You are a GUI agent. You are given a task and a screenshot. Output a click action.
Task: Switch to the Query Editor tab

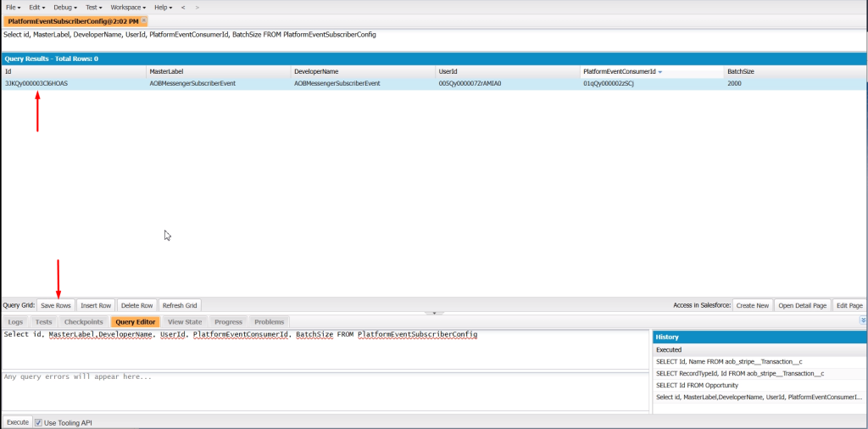(136, 321)
